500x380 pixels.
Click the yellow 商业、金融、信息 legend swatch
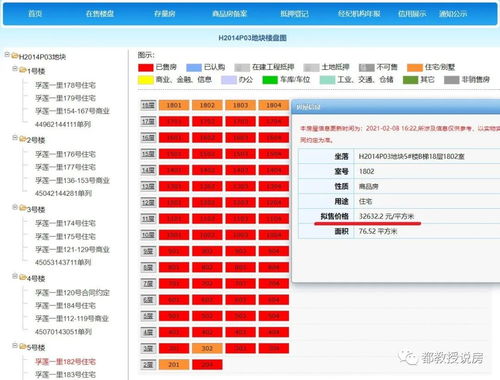[x=146, y=80]
